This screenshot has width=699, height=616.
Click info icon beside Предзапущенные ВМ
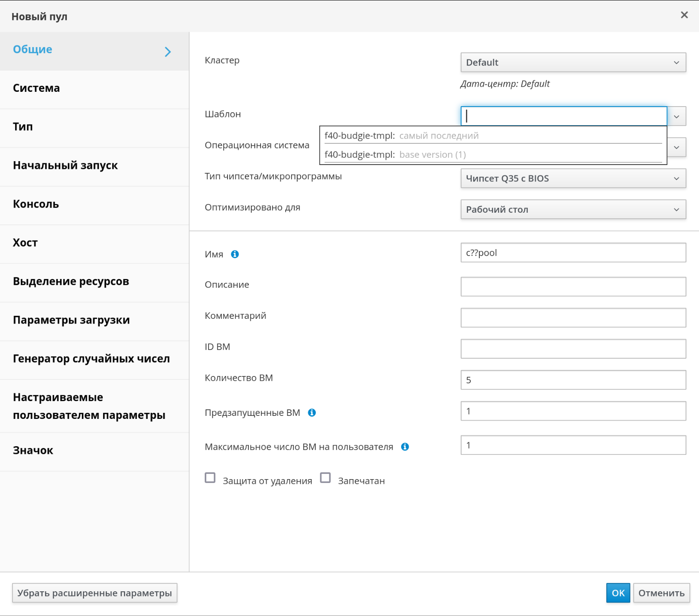point(312,413)
